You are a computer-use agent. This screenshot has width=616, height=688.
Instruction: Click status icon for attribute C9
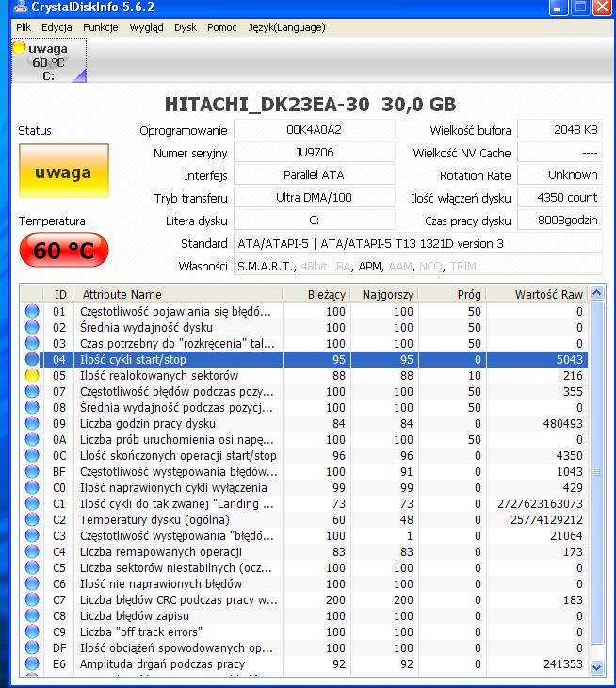click(x=32, y=631)
